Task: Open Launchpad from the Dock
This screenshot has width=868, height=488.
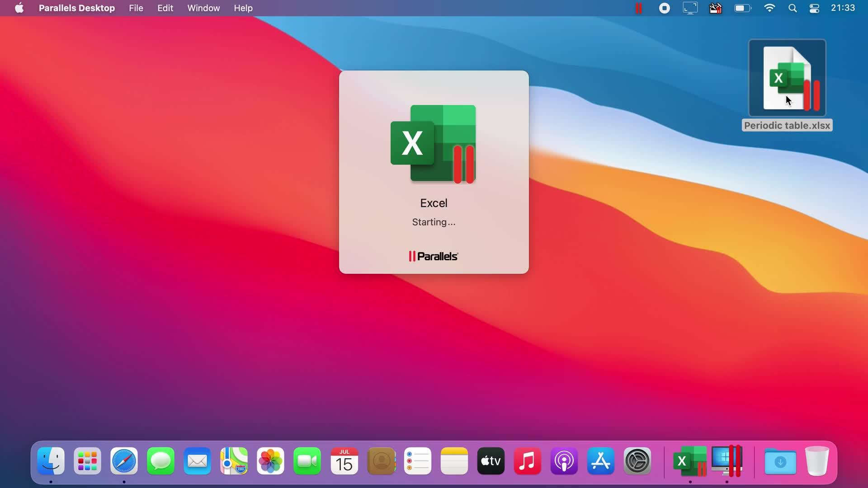Action: [x=87, y=461]
